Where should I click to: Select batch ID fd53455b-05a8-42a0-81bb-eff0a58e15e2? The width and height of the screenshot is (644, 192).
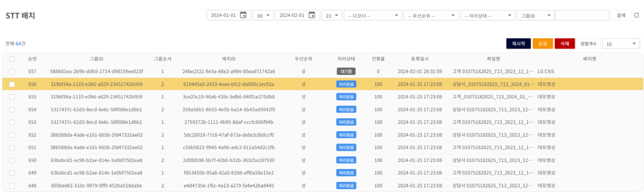[x=229, y=173]
